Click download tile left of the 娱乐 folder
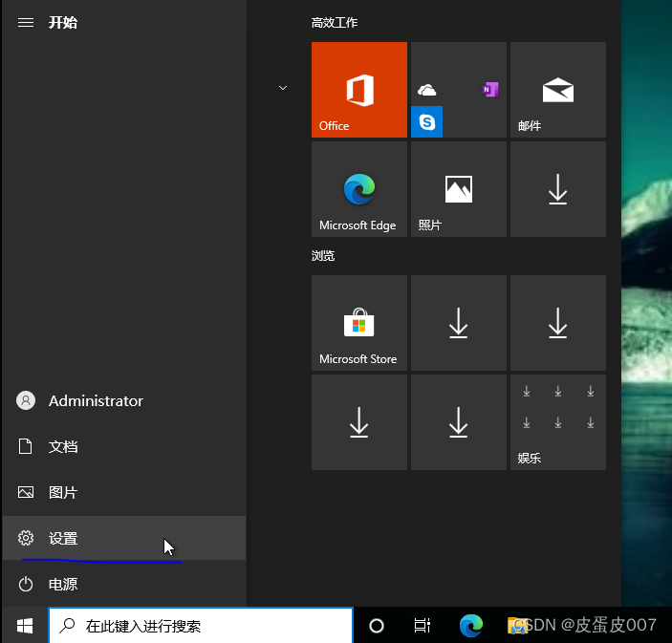Viewport: 672px width, 643px height. point(459,422)
